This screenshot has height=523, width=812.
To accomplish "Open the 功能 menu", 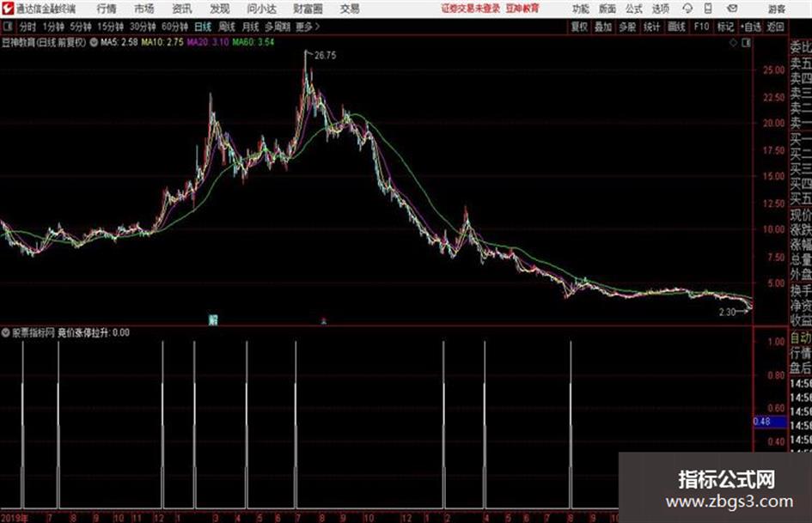I will [x=581, y=9].
